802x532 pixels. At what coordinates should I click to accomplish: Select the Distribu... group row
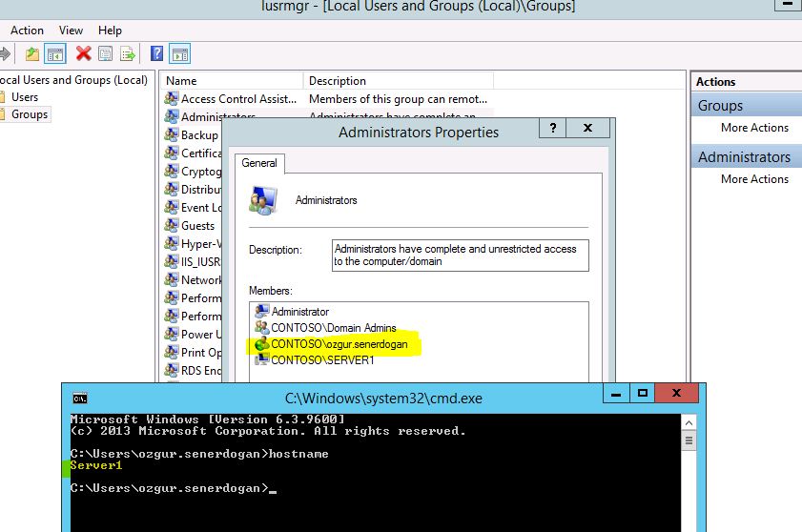[x=193, y=190]
